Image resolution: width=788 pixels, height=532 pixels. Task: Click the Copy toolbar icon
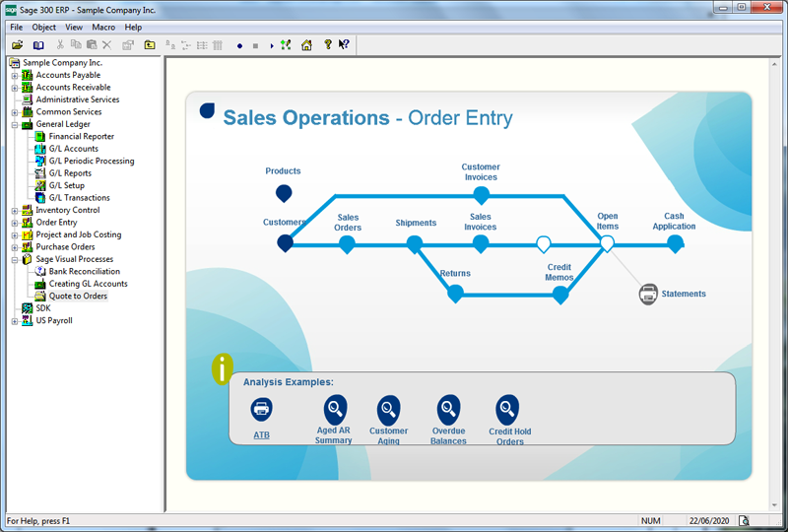76,44
